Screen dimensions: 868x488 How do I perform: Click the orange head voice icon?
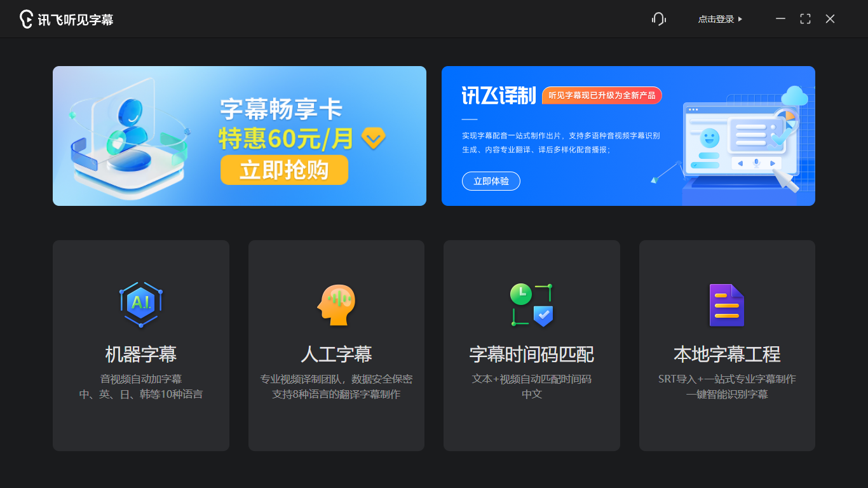tap(336, 304)
